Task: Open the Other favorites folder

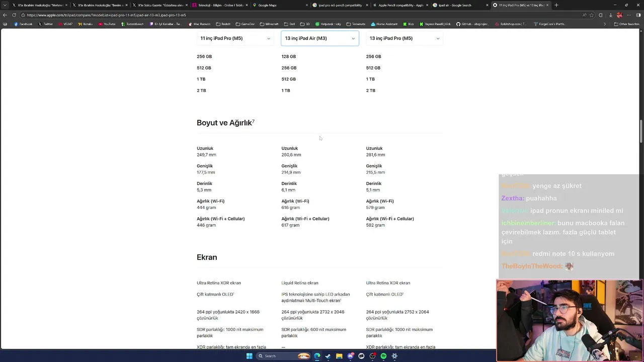Action: [x=626, y=24]
